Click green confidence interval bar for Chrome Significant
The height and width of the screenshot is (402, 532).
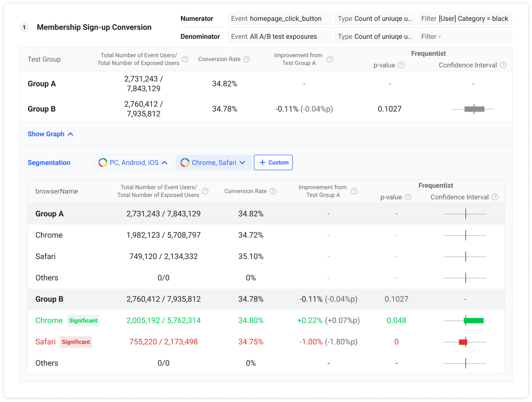pyautogui.click(x=474, y=321)
